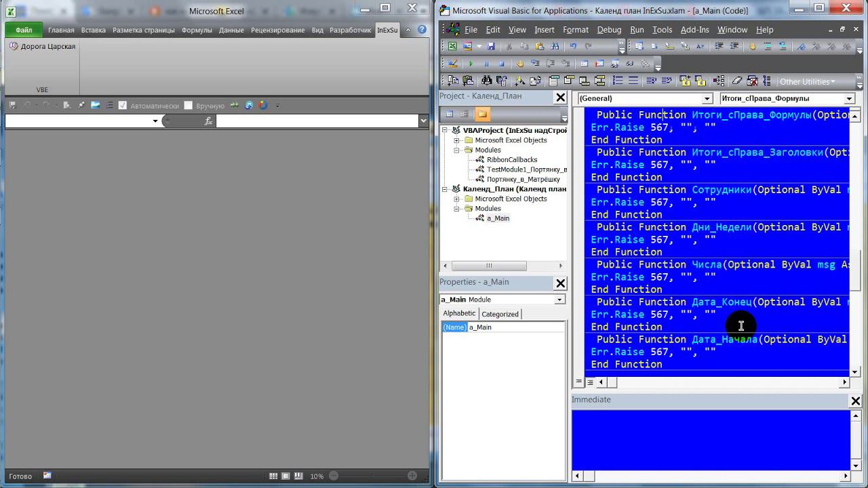Viewport: 868px width, 488px height.
Task: Open the procedure dropdown Итоги_сПрава_Формулы
Action: pyautogui.click(x=848, y=99)
